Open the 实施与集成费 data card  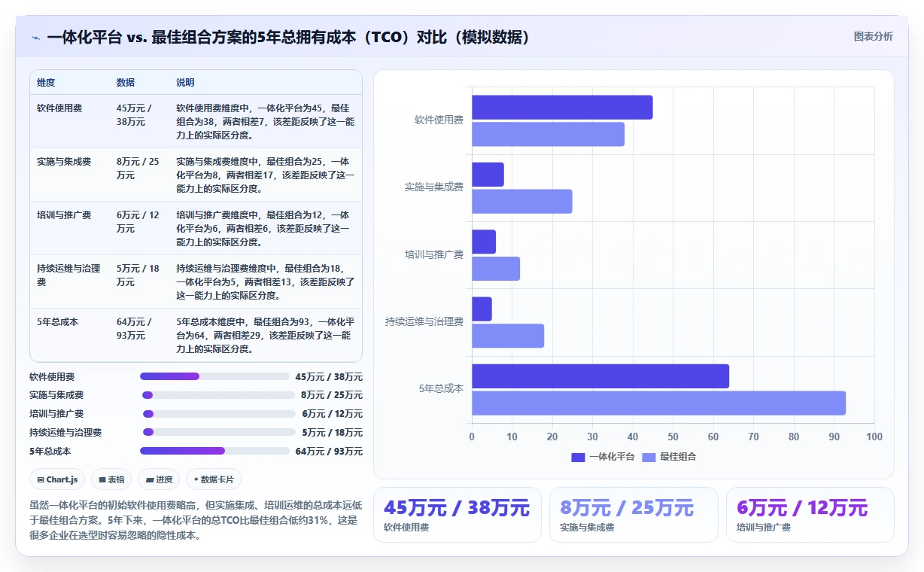tap(634, 515)
